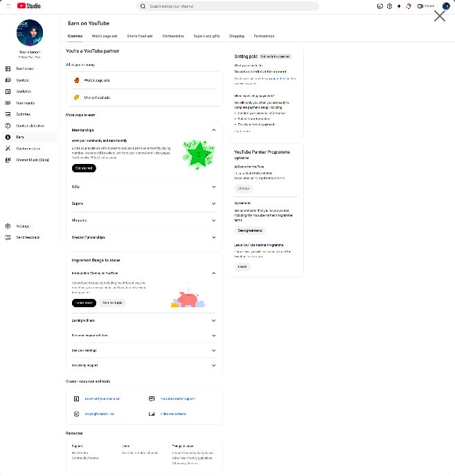Open Content detection in the sidebar
This screenshot has width=455, height=476.
pos(30,126)
